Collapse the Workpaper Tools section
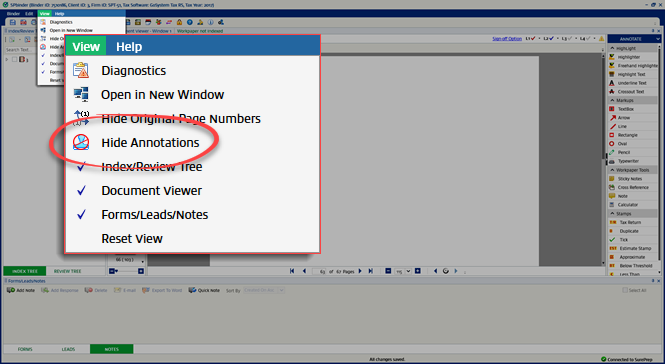This screenshot has height=364, width=665. point(612,170)
